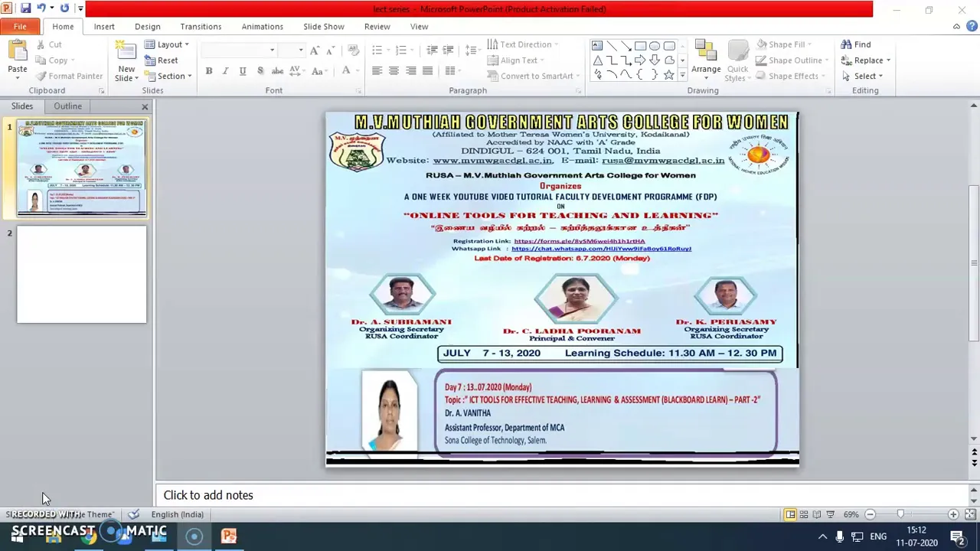Switch to the Outline pane tab
Viewport: 980px width, 551px height.
pos(67,106)
